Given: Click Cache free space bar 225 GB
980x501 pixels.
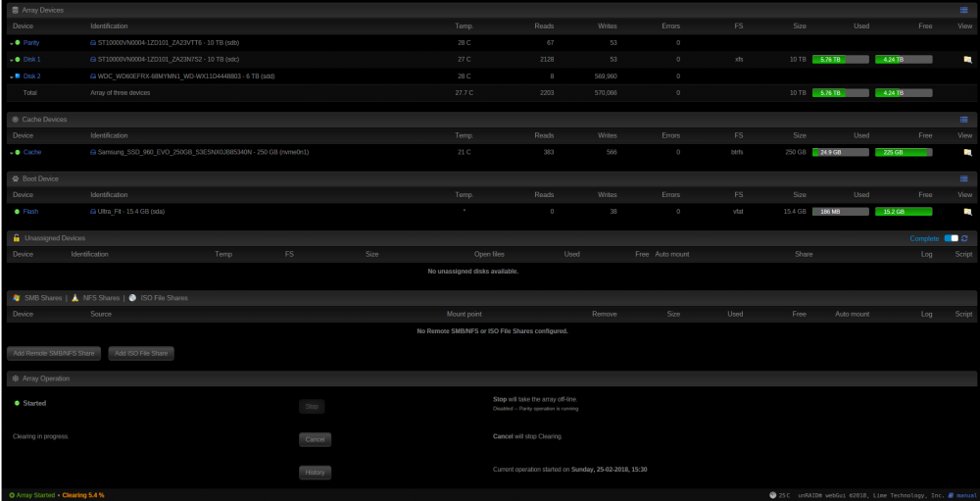Looking at the screenshot, I should click(x=904, y=152).
